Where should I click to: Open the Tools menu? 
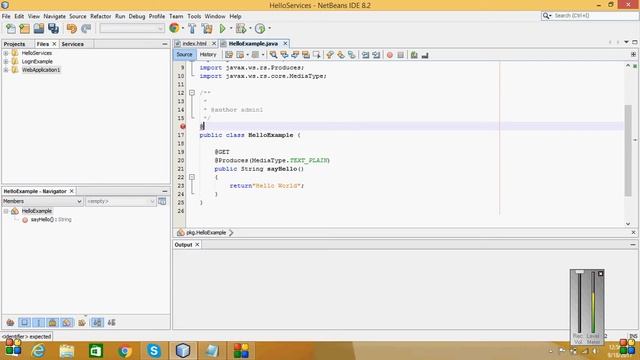click(x=194, y=16)
